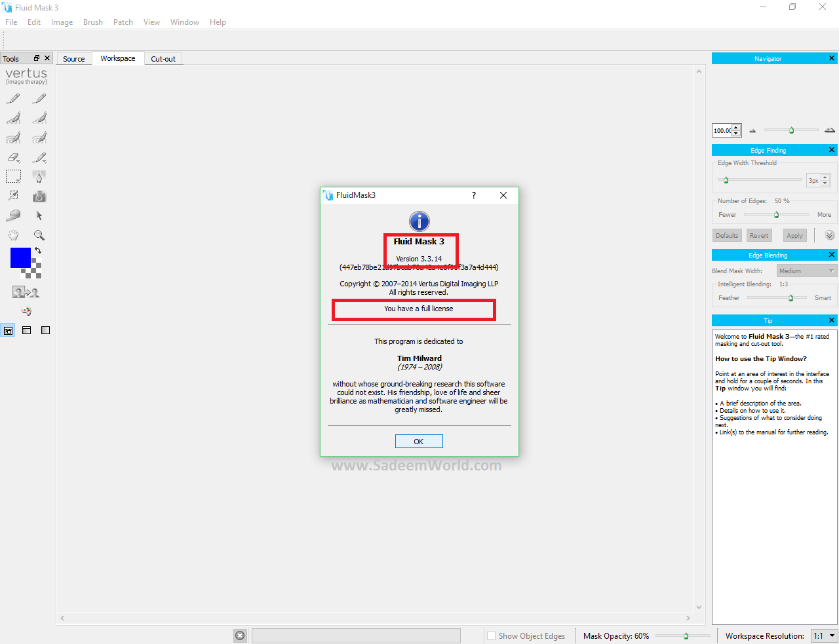Open the Blend Mask Width Medium dropdown
Viewport: 839px width, 644px height.
(x=807, y=271)
